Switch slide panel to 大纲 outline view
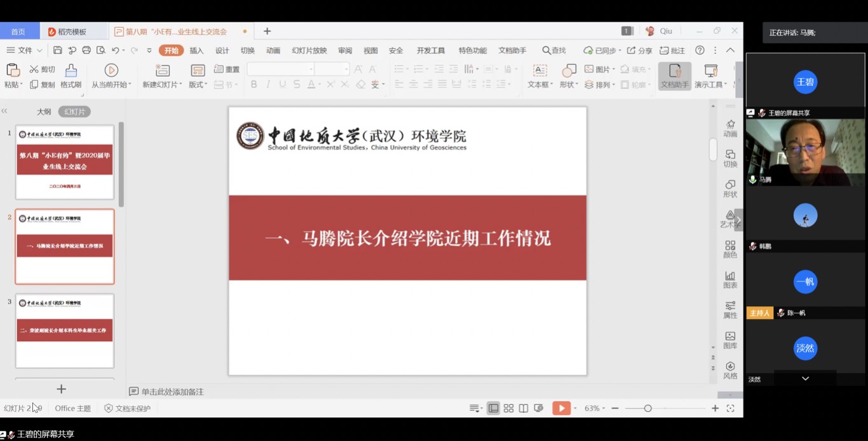This screenshot has width=868, height=441. (44, 112)
